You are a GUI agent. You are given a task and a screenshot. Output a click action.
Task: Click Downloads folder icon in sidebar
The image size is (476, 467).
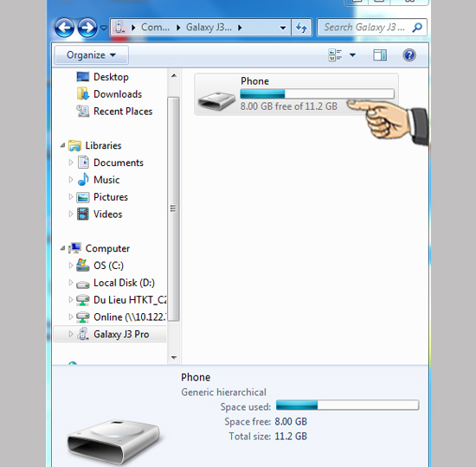82,93
